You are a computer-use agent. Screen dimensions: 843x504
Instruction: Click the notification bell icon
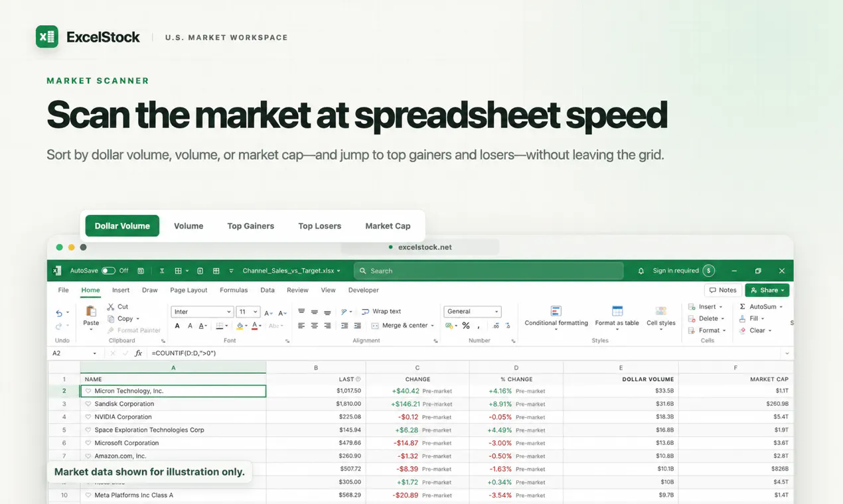(641, 271)
